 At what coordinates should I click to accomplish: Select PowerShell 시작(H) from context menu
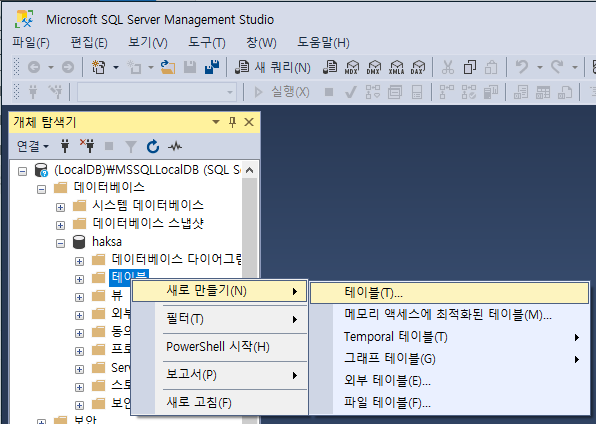click(220, 347)
